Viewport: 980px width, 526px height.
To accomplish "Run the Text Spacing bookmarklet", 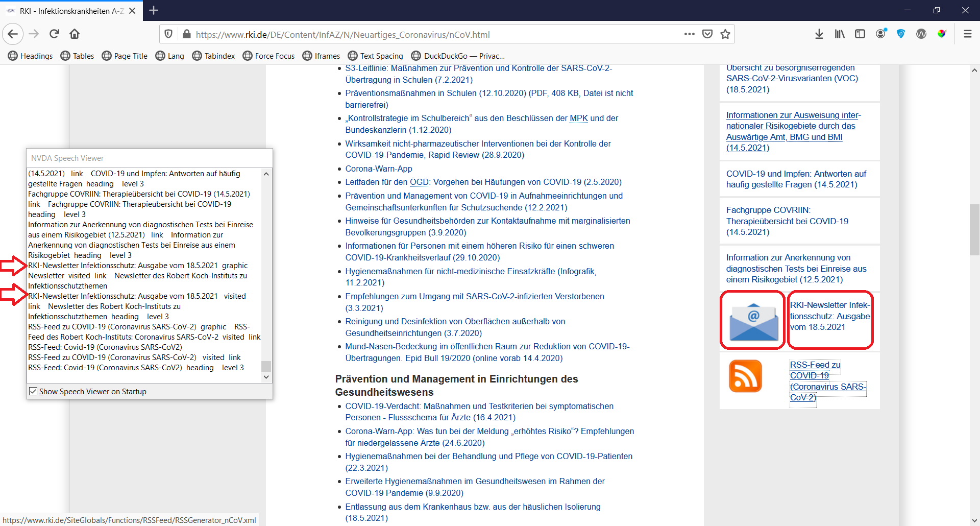I will tap(375, 56).
